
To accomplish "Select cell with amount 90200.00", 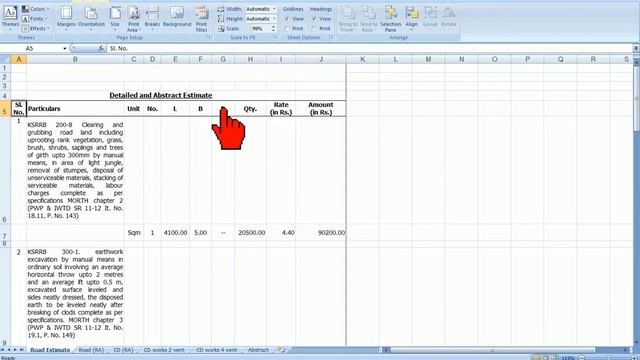I will [321, 232].
